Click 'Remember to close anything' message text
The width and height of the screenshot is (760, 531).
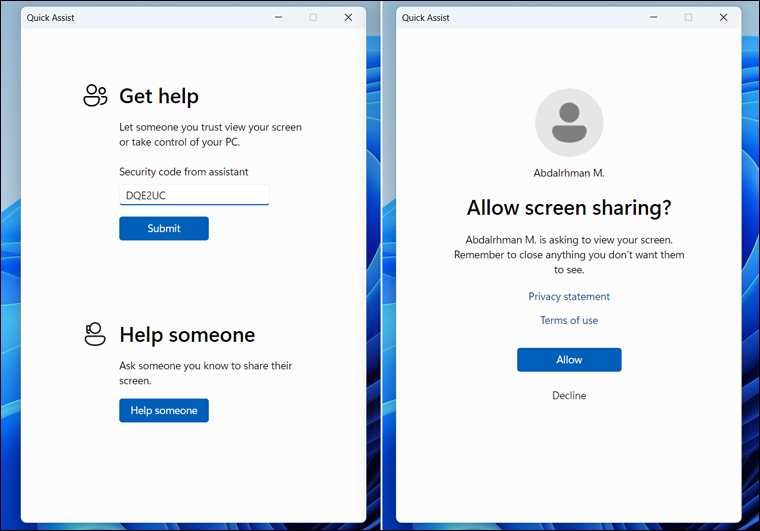pos(569,262)
